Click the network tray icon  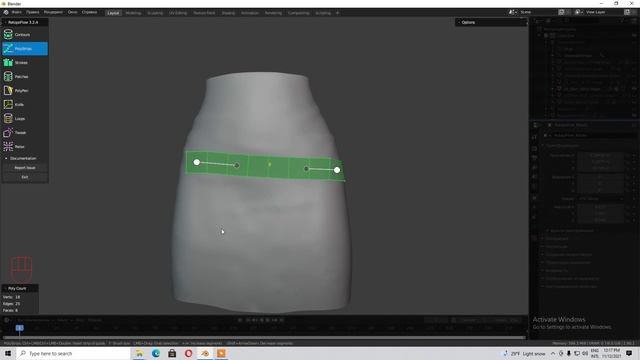point(577,353)
